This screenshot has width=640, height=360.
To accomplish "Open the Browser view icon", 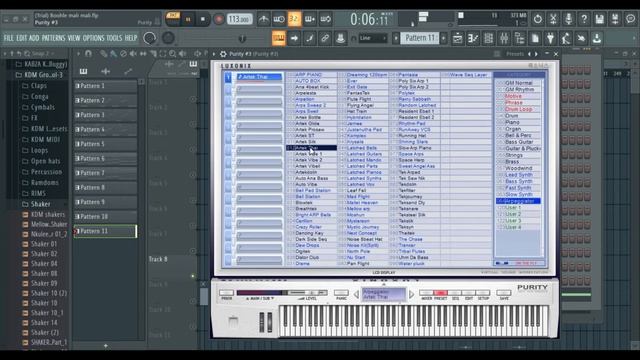I will [x=520, y=38].
